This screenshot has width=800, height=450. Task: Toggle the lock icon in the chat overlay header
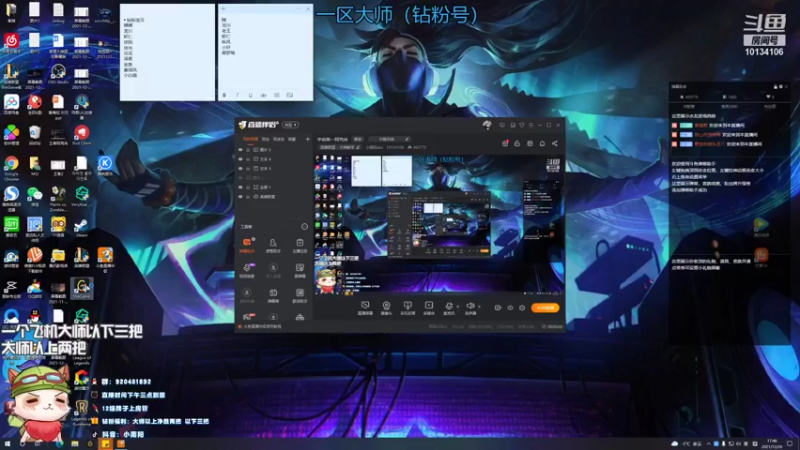pyautogui.click(x=776, y=87)
